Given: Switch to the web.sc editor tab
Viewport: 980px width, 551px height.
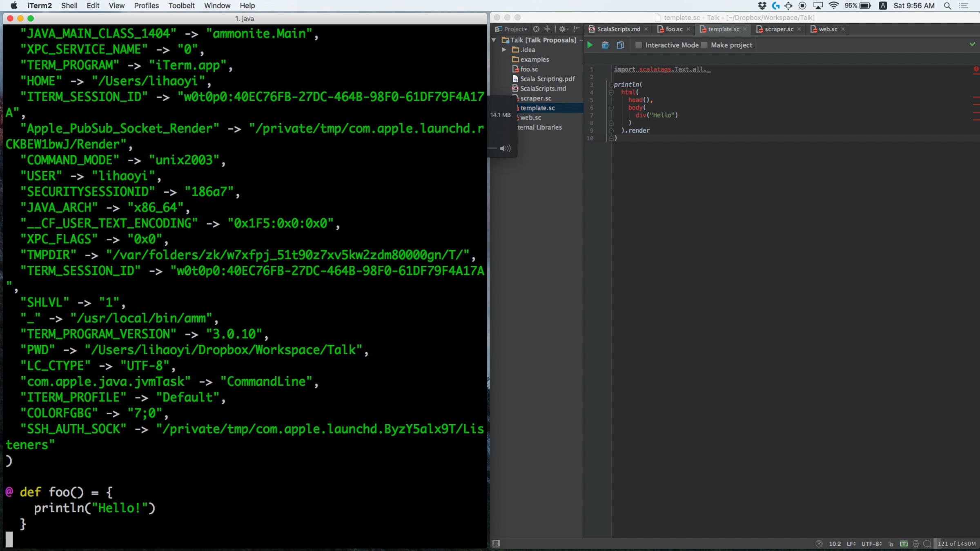Looking at the screenshot, I should point(828,29).
